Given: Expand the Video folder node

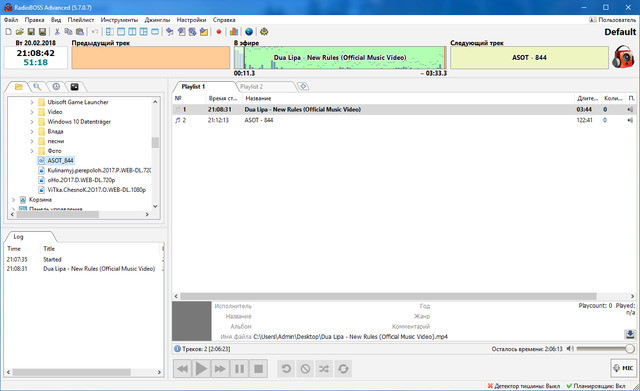Looking at the screenshot, I should pos(31,112).
